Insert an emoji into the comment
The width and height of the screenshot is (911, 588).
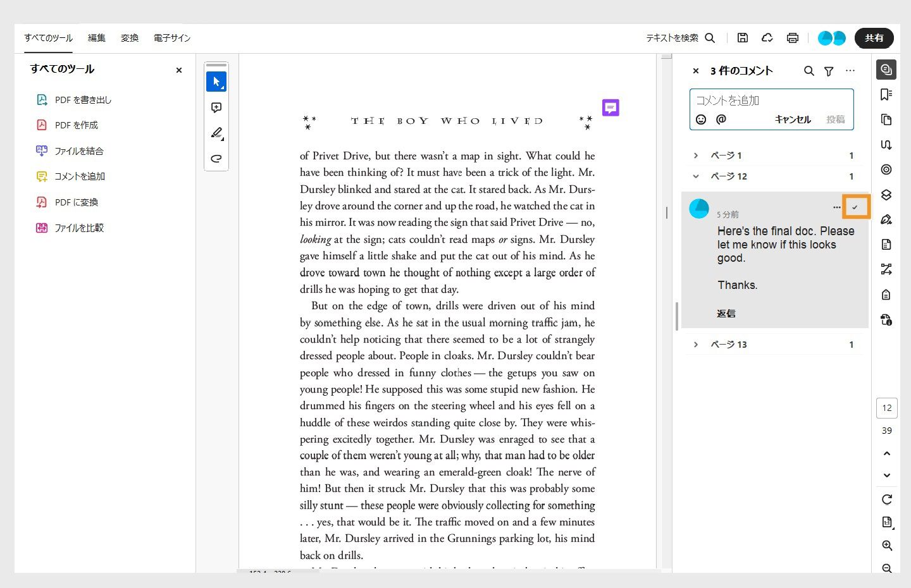(x=701, y=119)
